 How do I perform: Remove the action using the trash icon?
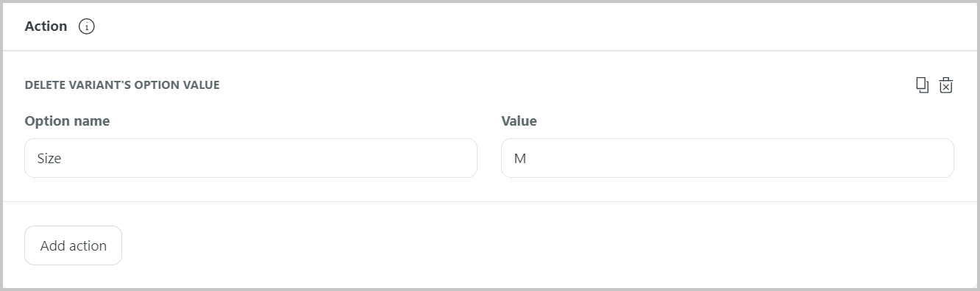(946, 85)
